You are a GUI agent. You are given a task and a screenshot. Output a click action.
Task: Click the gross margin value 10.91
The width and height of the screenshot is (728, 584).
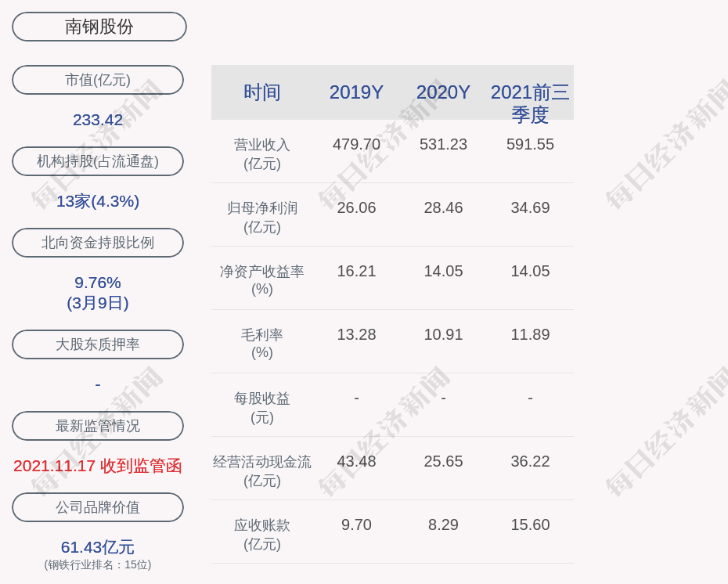[x=443, y=334]
